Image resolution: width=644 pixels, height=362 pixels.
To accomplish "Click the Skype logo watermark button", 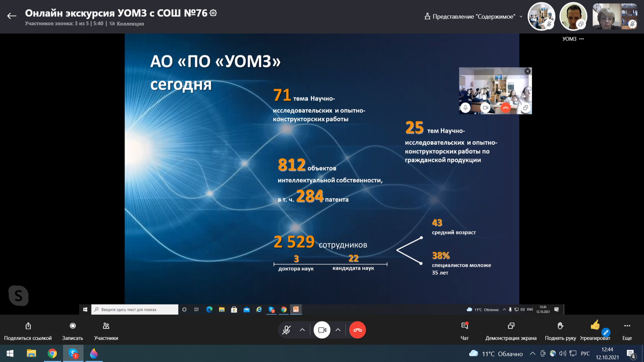I will coord(18,296).
